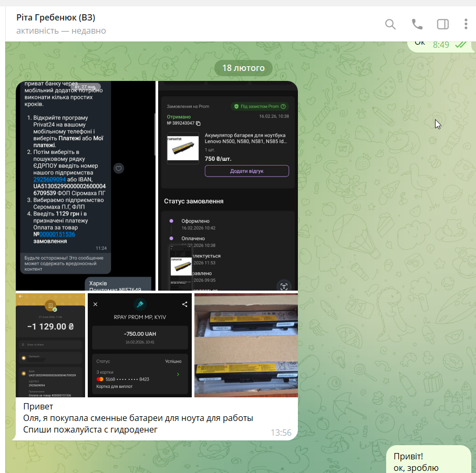Click the Під захистом Prom badge
The height and width of the screenshot is (473, 476).
pyautogui.click(x=260, y=107)
